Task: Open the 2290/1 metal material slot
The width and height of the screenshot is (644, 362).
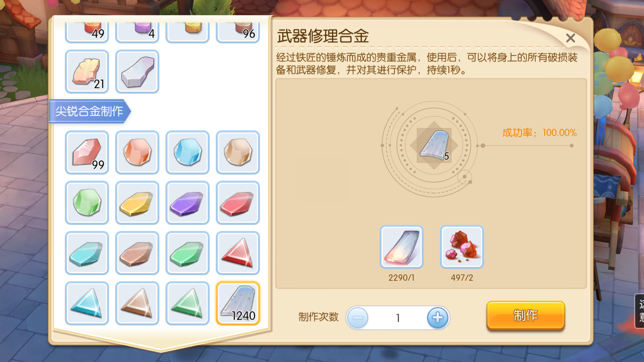Action: pyautogui.click(x=402, y=247)
